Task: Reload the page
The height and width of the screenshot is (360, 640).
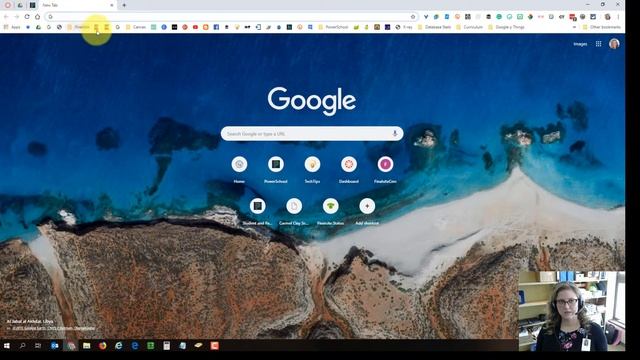Action: (27, 17)
